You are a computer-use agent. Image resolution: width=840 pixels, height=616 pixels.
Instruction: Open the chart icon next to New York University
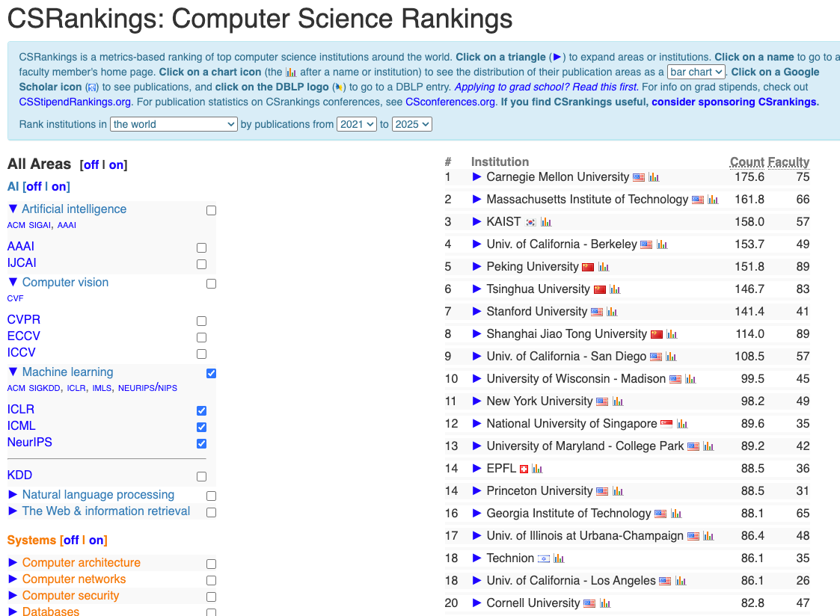tap(618, 401)
